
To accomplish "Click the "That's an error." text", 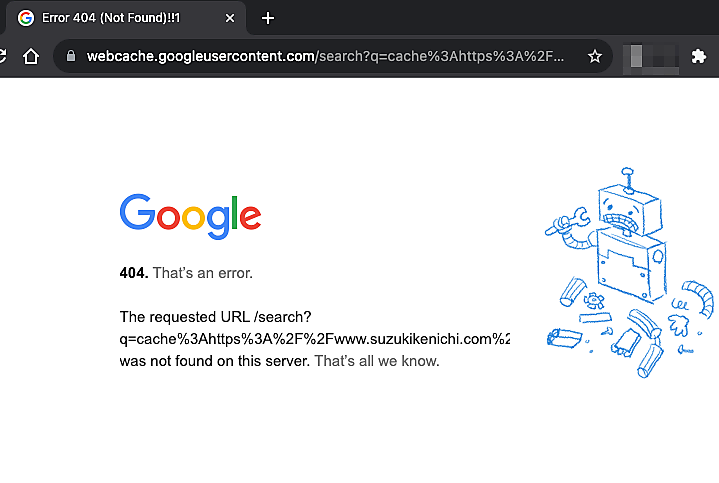I will click(x=202, y=272).
